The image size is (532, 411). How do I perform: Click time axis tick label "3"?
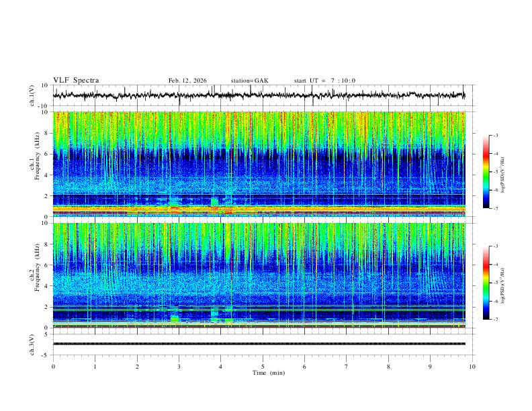(179, 367)
